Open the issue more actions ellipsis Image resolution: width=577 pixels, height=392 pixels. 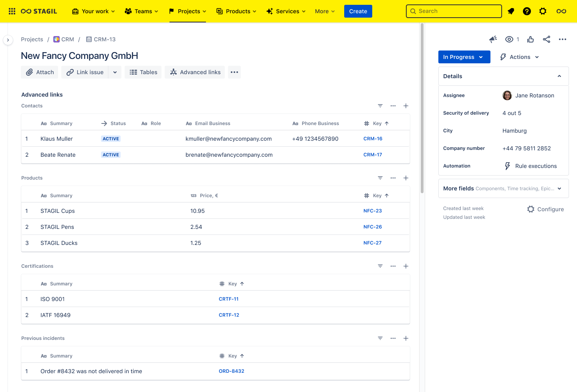tap(563, 39)
